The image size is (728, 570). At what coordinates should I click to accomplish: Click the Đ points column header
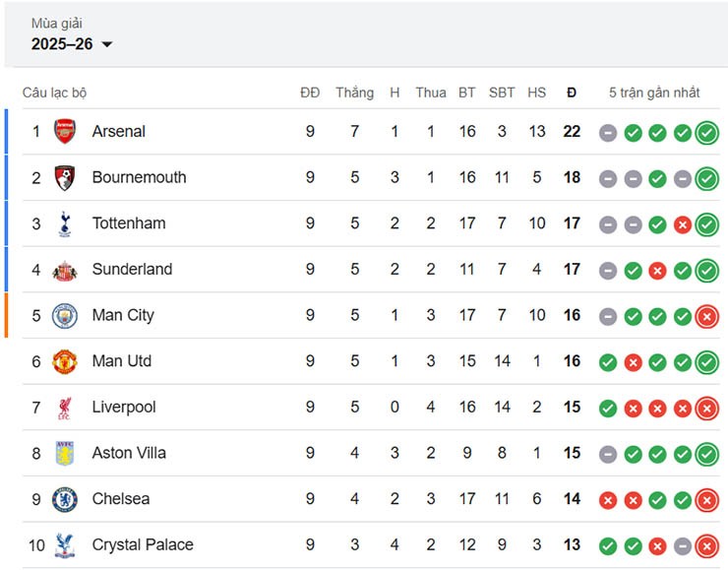[x=572, y=93]
